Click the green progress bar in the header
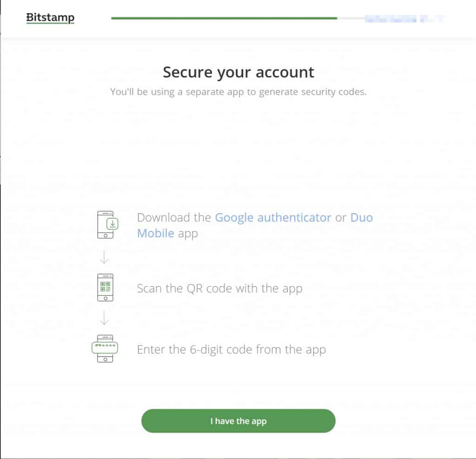476x459 pixels. tap(223, 17)
